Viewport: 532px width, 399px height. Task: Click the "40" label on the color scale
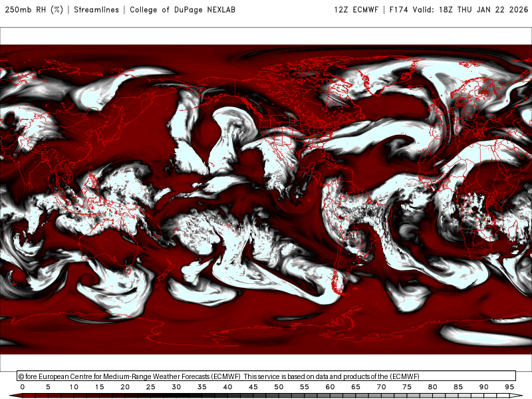click(227, 387)
